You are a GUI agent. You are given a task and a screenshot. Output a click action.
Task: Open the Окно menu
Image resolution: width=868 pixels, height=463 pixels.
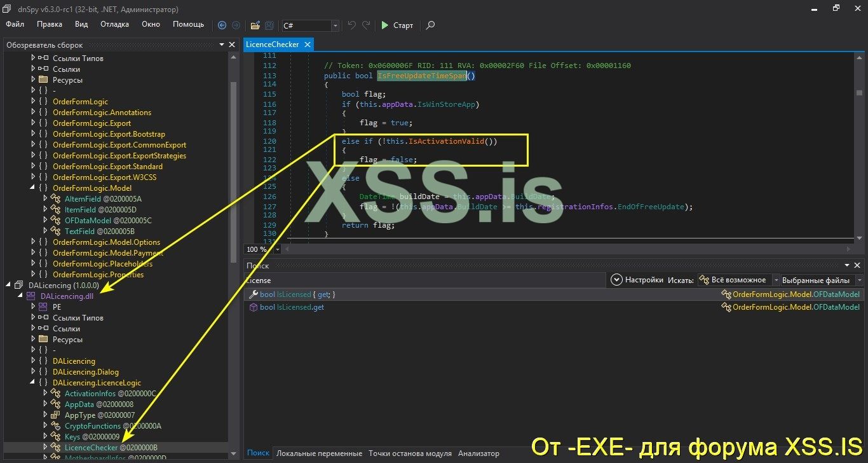coord(151,25)
